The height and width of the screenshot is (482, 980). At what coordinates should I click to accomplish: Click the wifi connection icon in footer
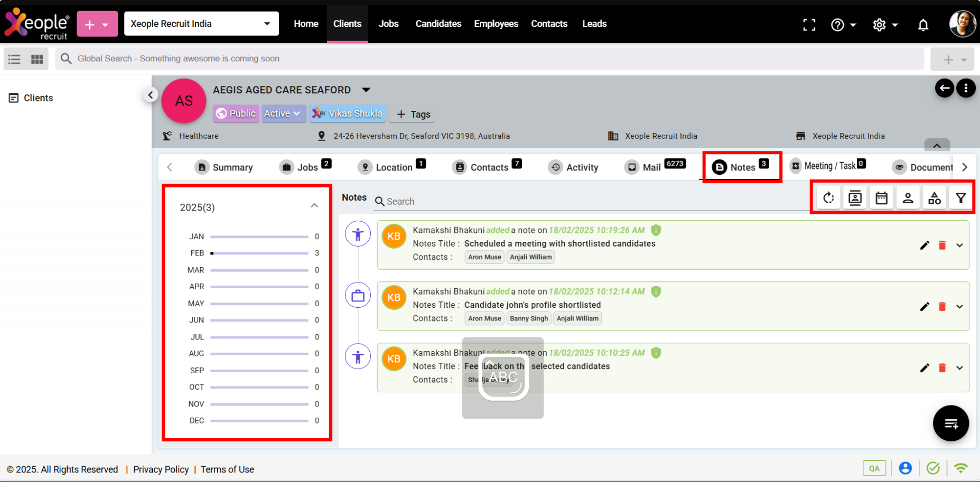tap(960, 468)
